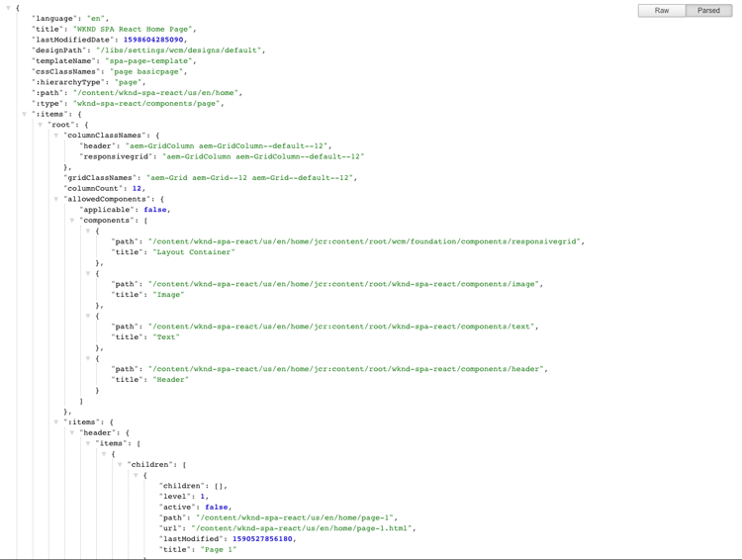Collapse the ":items" node containing "header"

click(x=56, y=421)
